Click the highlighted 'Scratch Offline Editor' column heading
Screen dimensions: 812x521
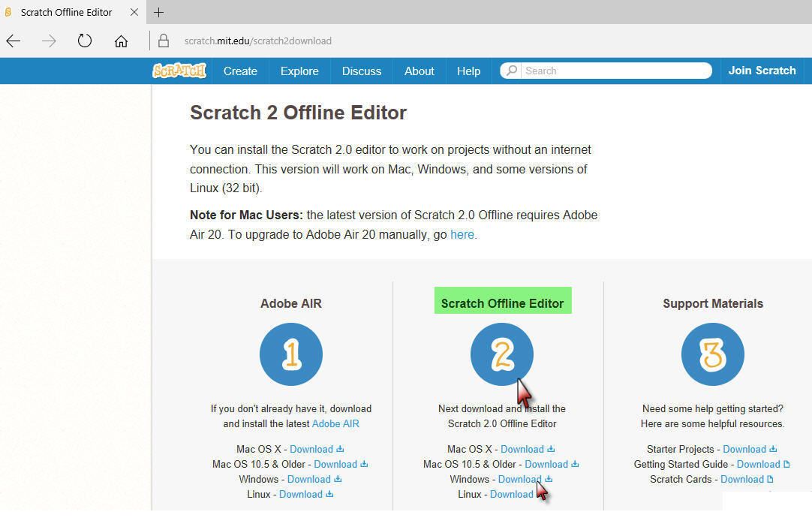point(502,303)
